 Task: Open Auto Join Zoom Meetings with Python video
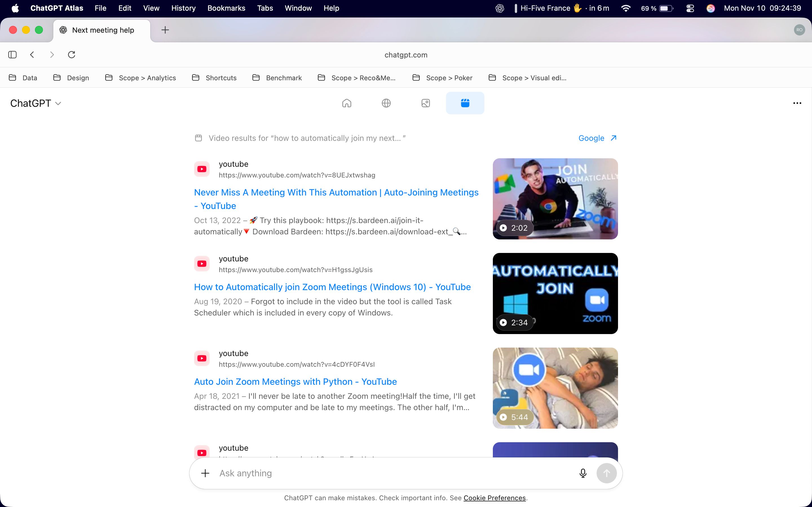[x=295, y=381]
